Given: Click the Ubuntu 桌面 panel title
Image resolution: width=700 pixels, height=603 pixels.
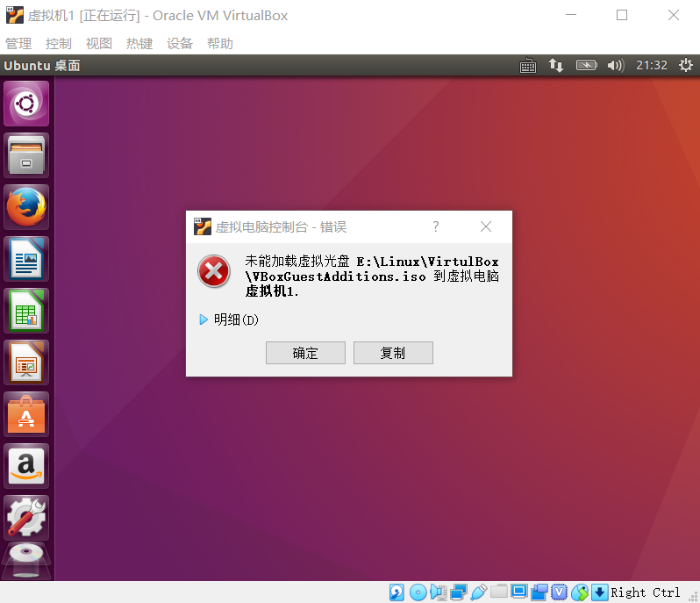Looking at the screenshot, I should (42, 66).
